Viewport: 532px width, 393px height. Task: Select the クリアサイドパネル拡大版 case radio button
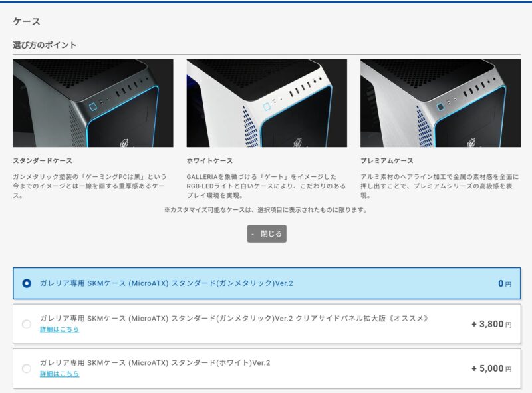tap(27, 324)
